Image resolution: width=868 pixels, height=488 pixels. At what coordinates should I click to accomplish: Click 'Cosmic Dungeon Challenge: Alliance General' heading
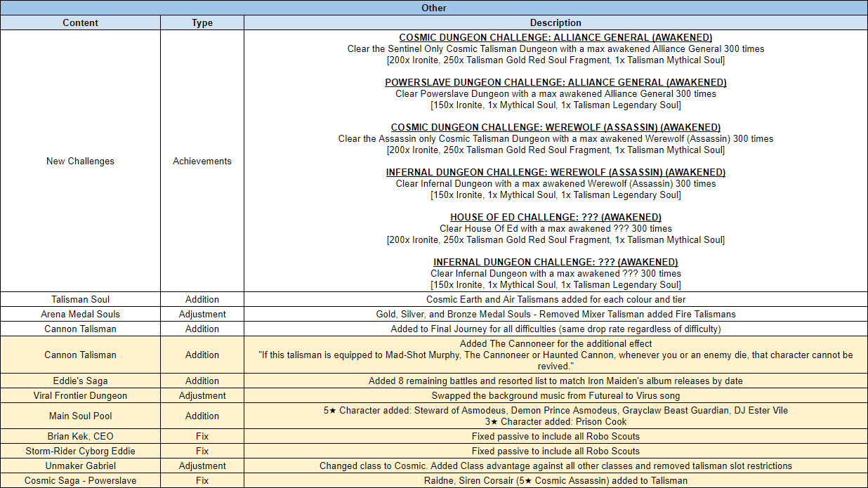coord(555,37)
